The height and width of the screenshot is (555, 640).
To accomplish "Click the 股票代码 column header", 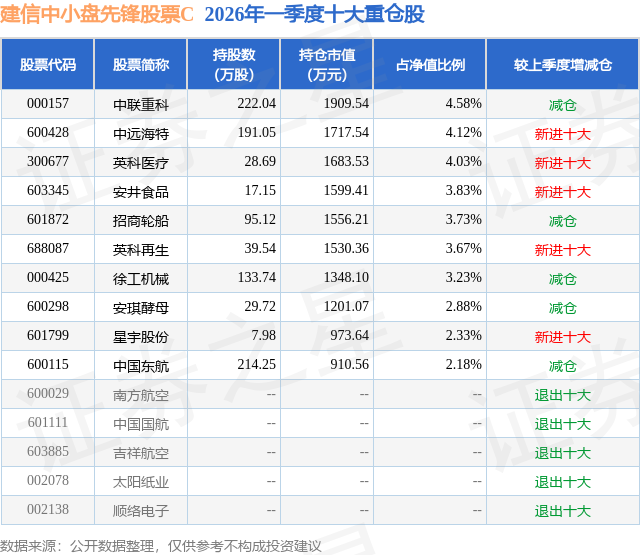I will pos(48,64).
